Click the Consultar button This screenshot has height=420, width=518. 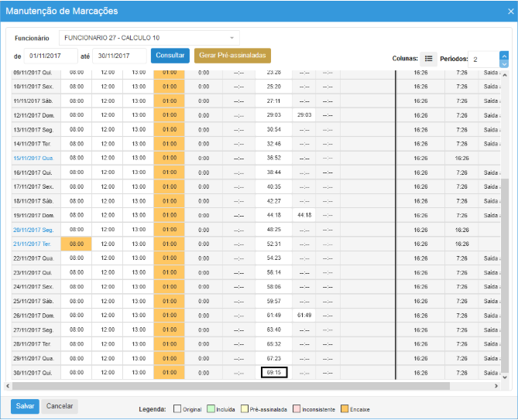pyautogui.click(x=170, y=56)
